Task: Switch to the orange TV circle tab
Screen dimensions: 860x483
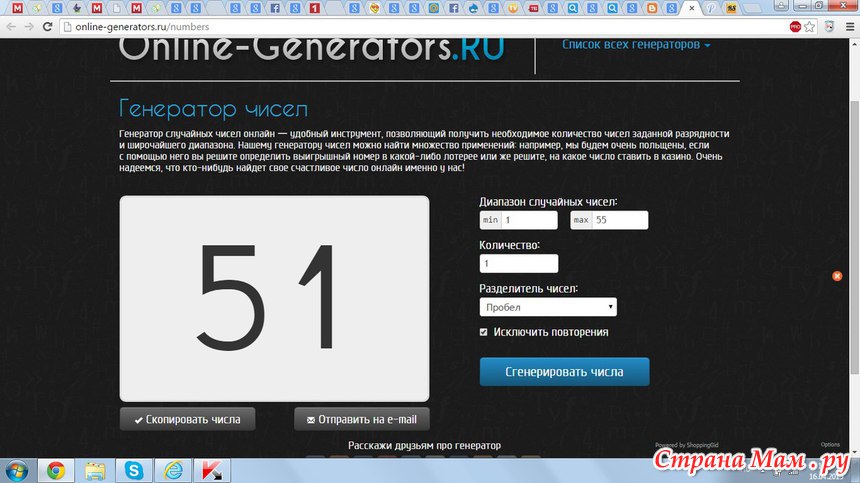Action: 513,8
